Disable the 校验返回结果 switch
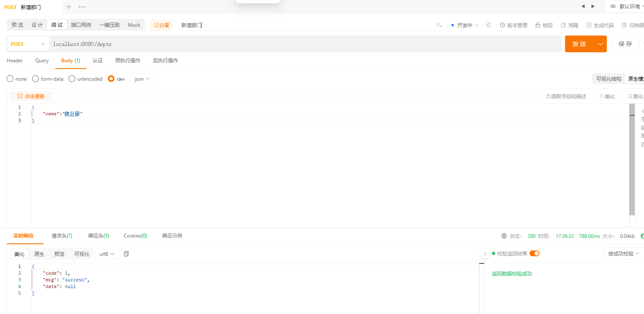The image size is (644, 314). (535, 253)
